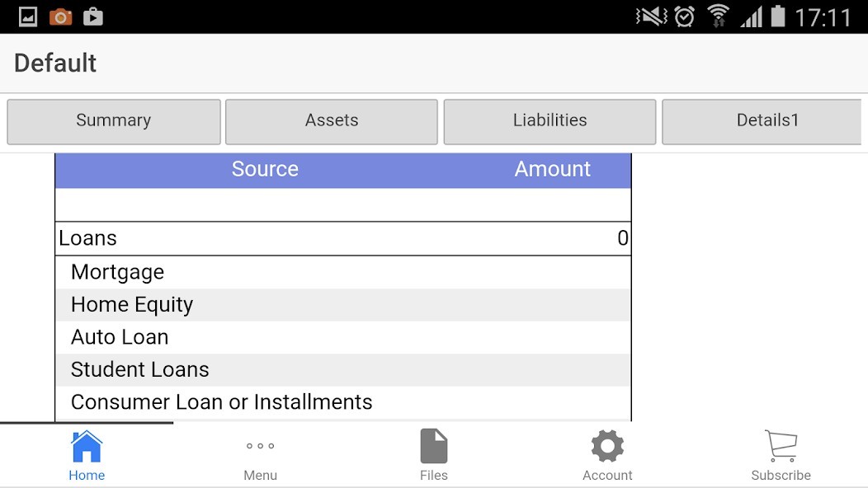Open the three-dot Menu icon
The image size is (868, 488).
tap(260, 446)
